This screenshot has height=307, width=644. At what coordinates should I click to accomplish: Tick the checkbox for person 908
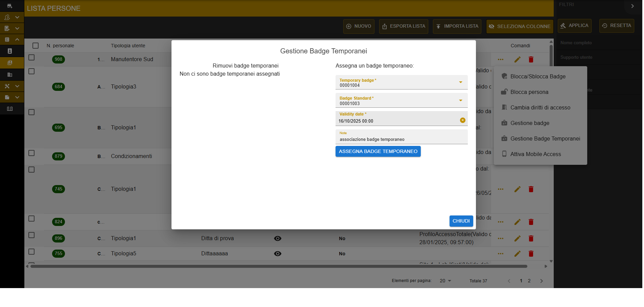point(31,57)
